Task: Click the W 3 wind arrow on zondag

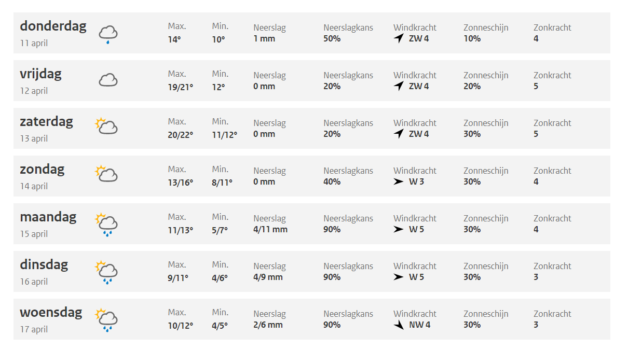Action: pyautogui.click(x=399, y=181)
